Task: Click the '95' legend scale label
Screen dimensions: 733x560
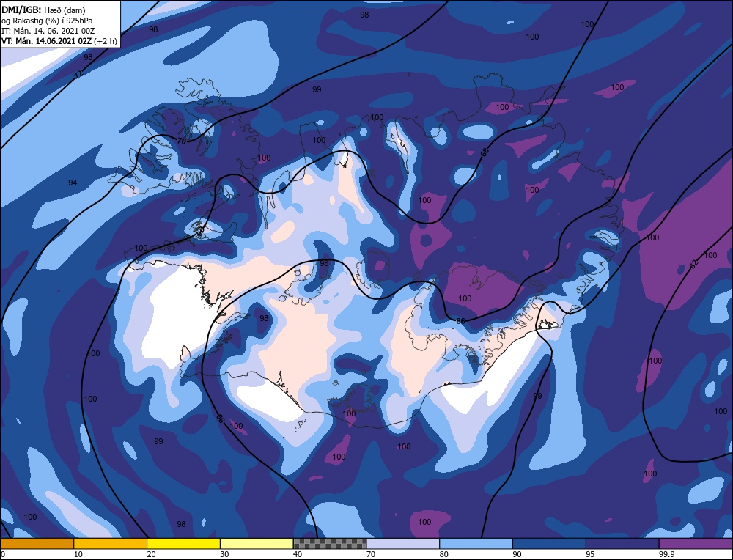Action: [590, 554]
